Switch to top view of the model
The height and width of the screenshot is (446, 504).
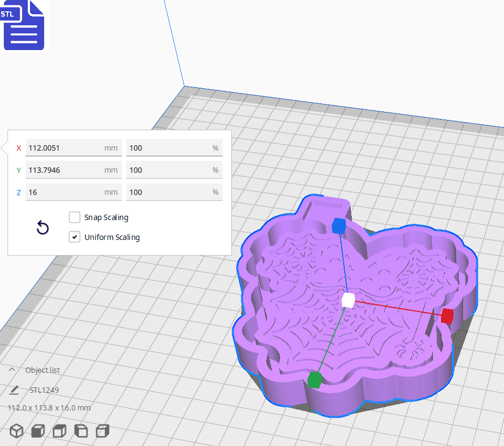point(59,431)
